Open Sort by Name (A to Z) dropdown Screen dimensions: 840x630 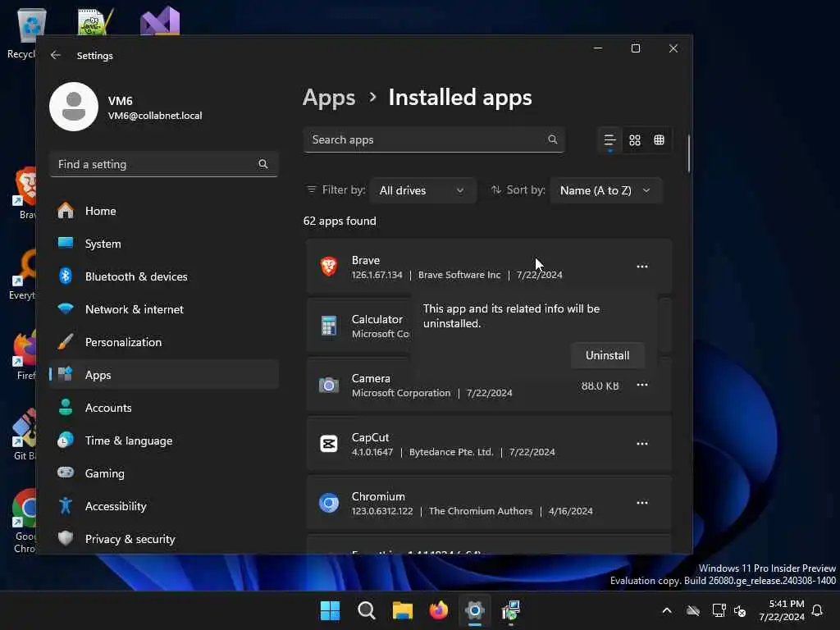point(606,190)
